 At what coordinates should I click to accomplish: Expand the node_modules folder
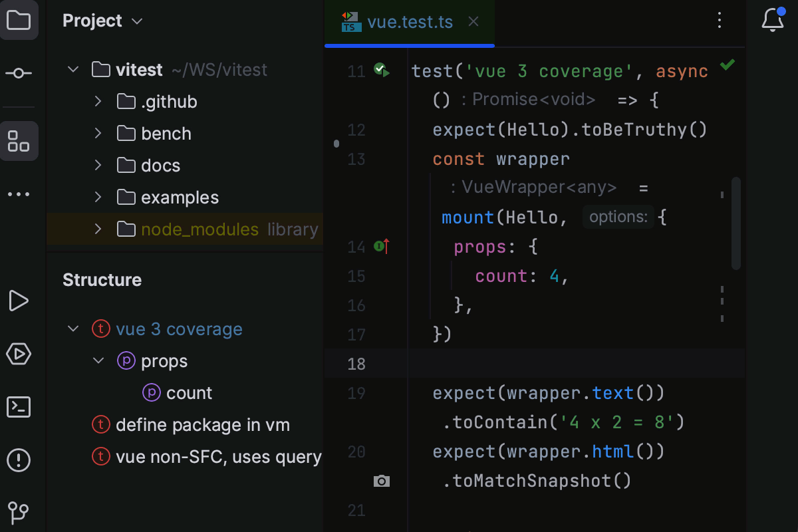98,229
